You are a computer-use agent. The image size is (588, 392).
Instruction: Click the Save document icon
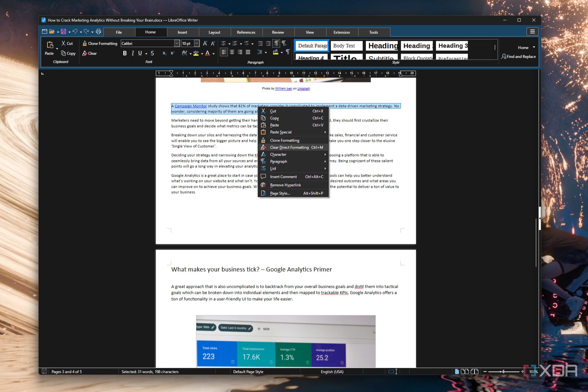[63, 32]
